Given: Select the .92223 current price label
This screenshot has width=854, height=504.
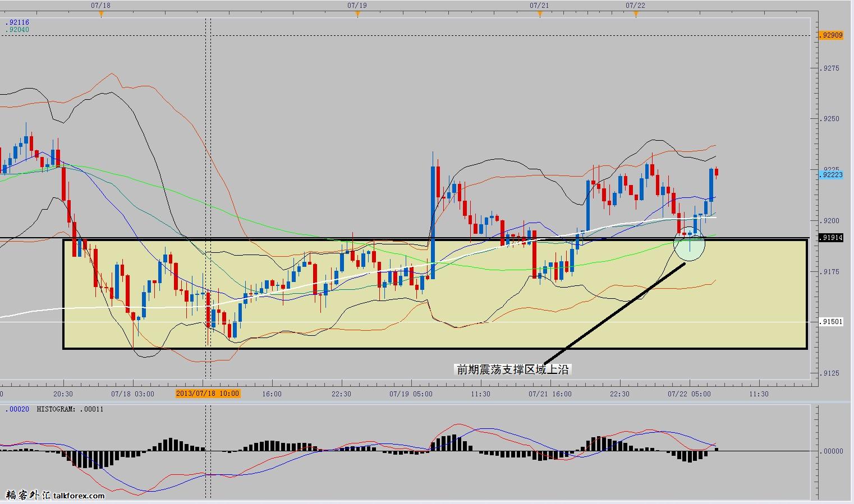Looking at the screenshot, I should point(831,175).
